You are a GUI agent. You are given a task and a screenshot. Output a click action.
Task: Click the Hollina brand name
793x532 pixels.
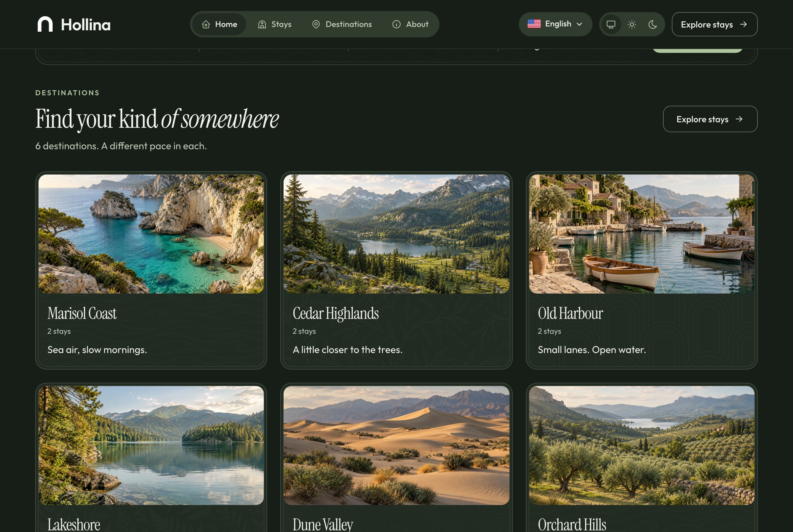pyautogui.click(x=86, y=25)
